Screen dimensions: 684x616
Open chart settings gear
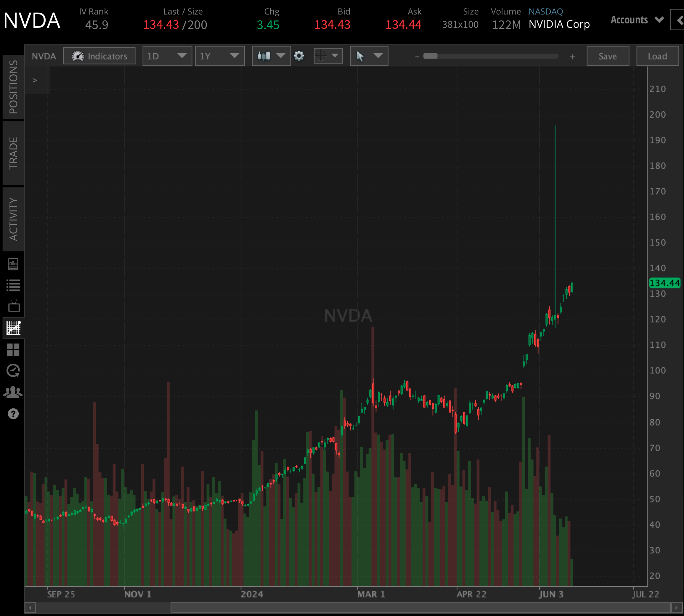tap(299, 56)
